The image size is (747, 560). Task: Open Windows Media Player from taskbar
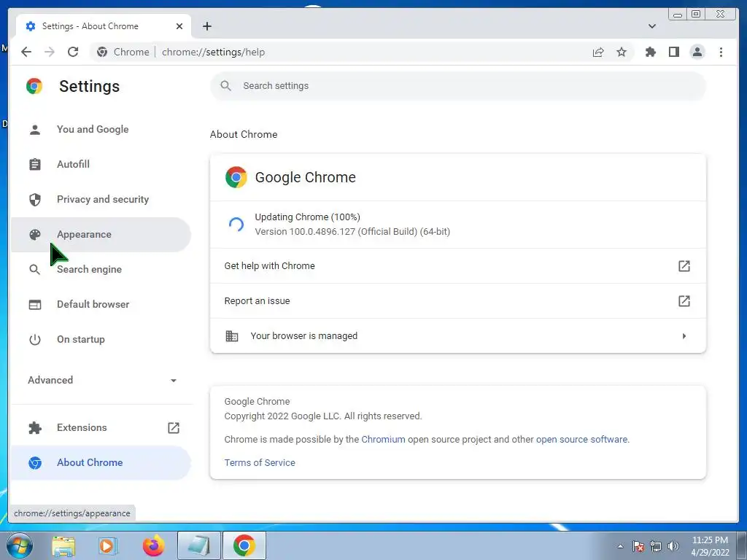tap(108, 546)
